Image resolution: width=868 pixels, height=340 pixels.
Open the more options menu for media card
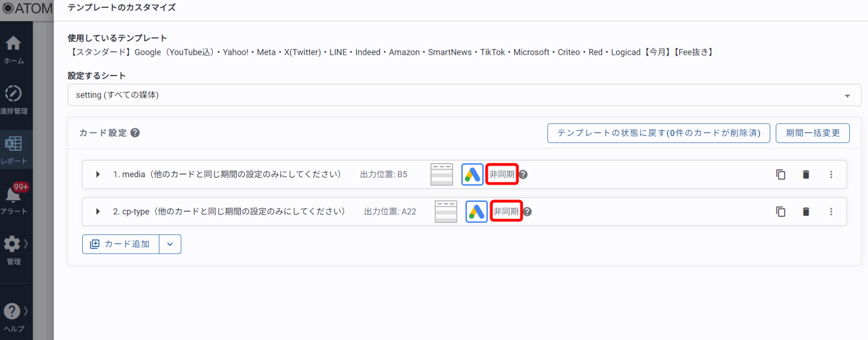click(831, 175)
